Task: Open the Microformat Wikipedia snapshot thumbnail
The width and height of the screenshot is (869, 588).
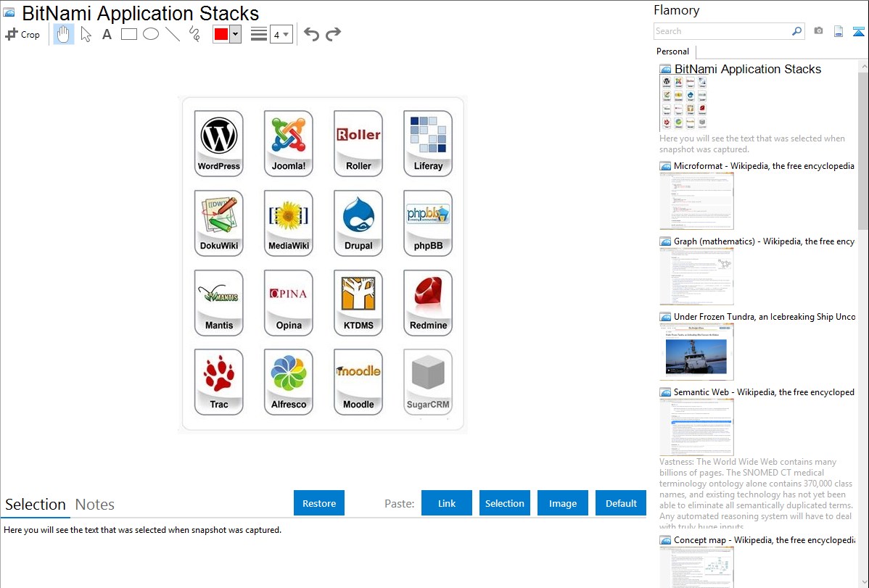Action: (696, 201)
